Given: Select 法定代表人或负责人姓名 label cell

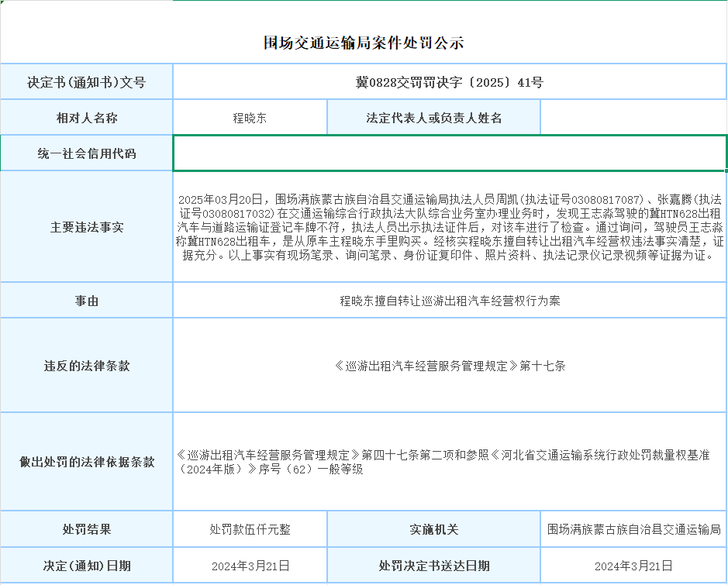Looking at the screenshot, I should (x=433, y=118).
